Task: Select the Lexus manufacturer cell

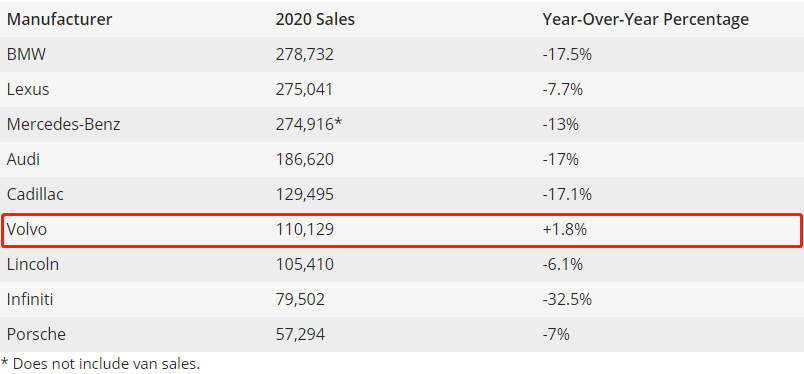Action: click(x=28, y=89)
